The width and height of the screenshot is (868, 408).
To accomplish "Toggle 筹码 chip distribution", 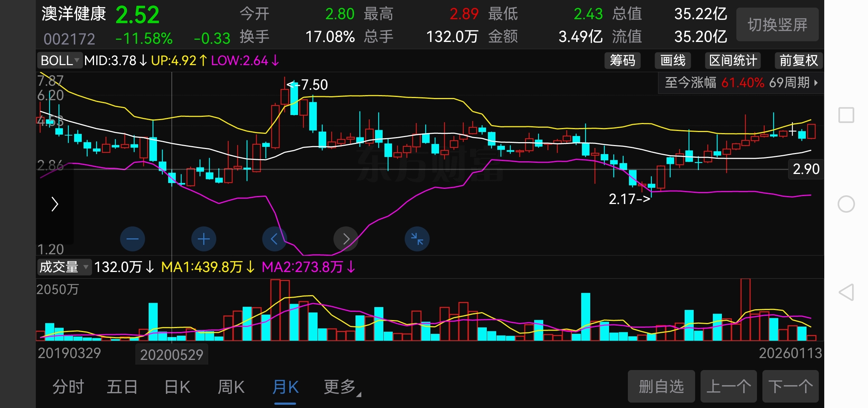I will coord(622,60).
